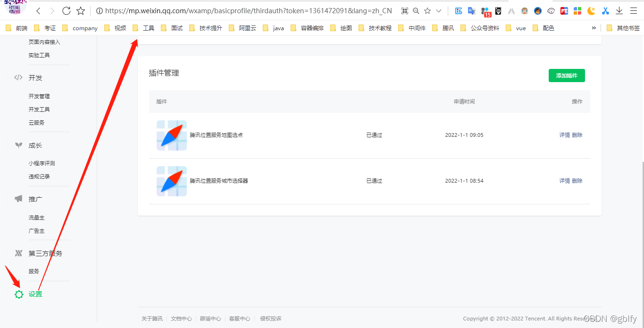Open the 设置 settings menu item
Image resolution: width=644 pixels, height=328 pixels.
click(x=35, y=294)
